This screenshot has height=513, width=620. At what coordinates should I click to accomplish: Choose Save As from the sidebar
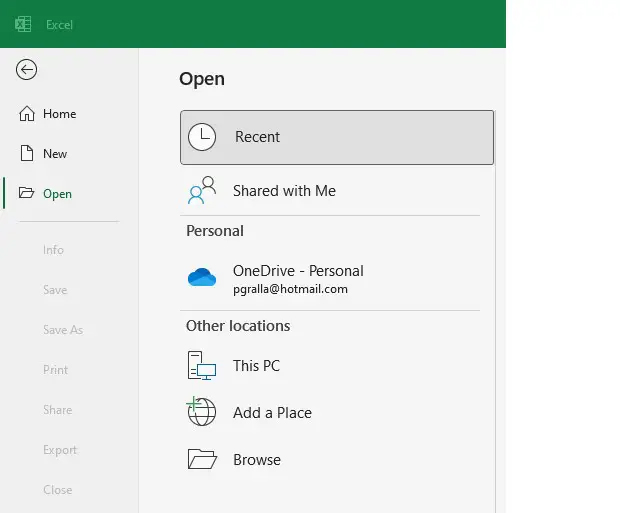click(62, 330)
